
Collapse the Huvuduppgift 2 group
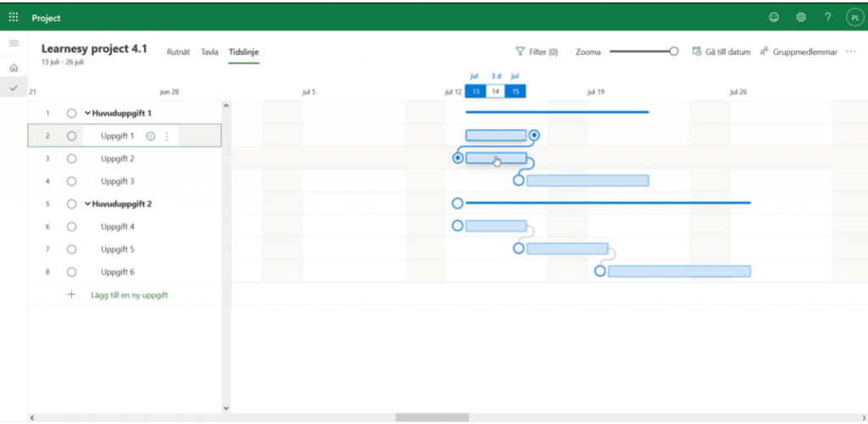point(88,204)
